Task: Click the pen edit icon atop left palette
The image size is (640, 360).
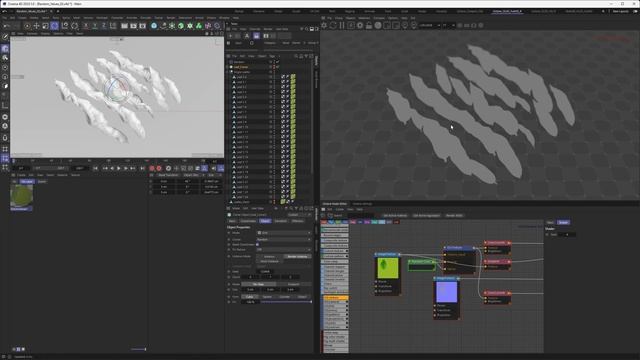Action: pos(5,37)
